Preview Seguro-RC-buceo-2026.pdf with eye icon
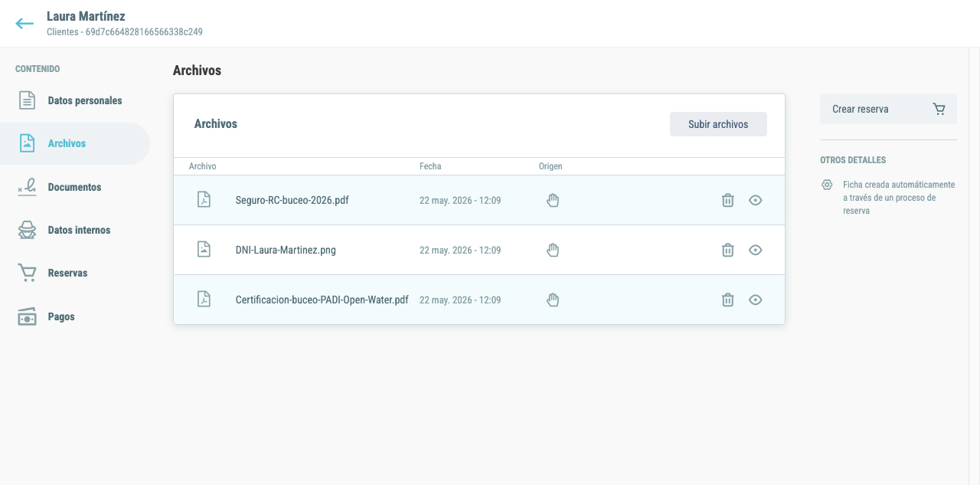This screenshot has width=980, height=485. click(x=756, y=200)
